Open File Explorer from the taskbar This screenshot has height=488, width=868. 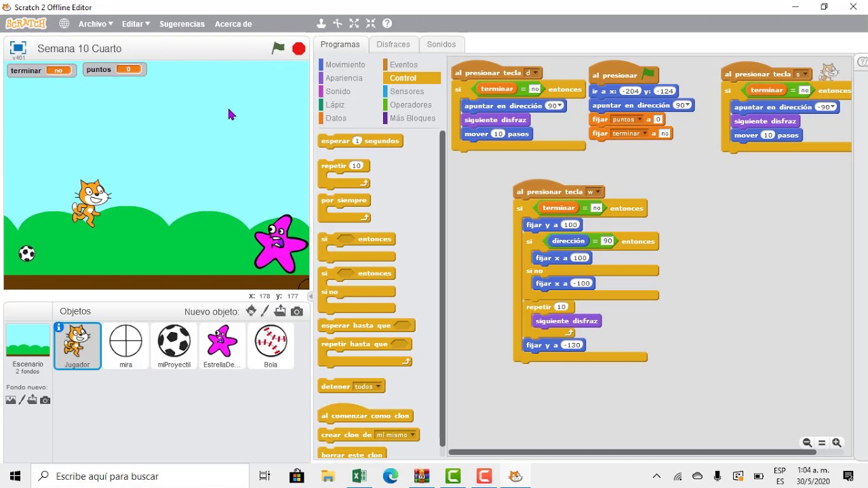tap(328, 476)
